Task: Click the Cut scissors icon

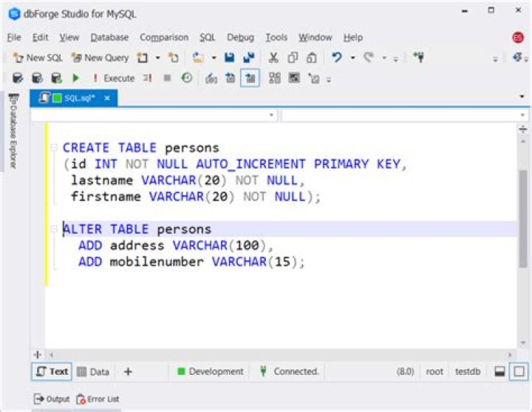Action: click(x=273, y=58)
